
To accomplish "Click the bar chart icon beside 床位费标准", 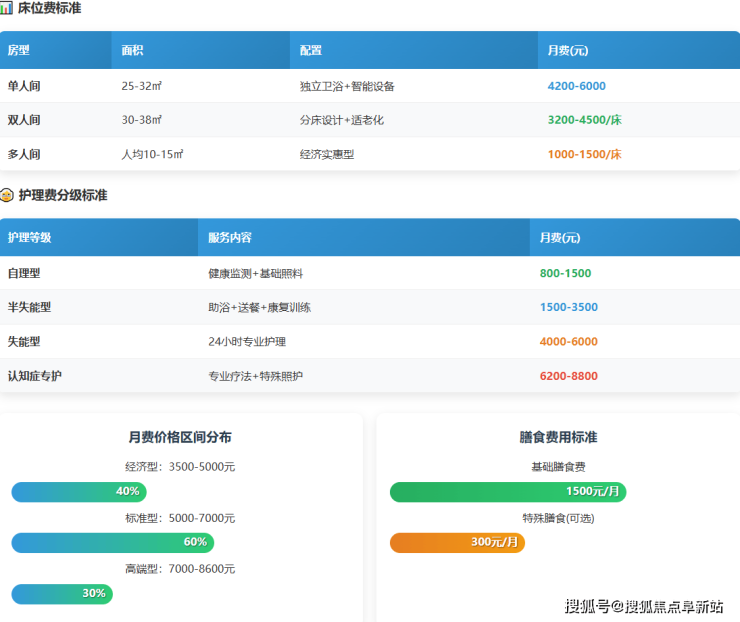I will tap(6, 8).
